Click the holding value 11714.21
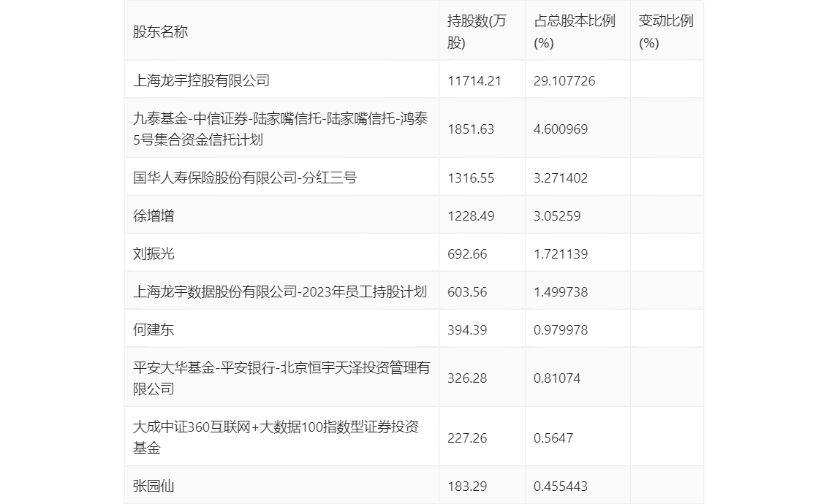The image size is (829, 504). point(474,81)
